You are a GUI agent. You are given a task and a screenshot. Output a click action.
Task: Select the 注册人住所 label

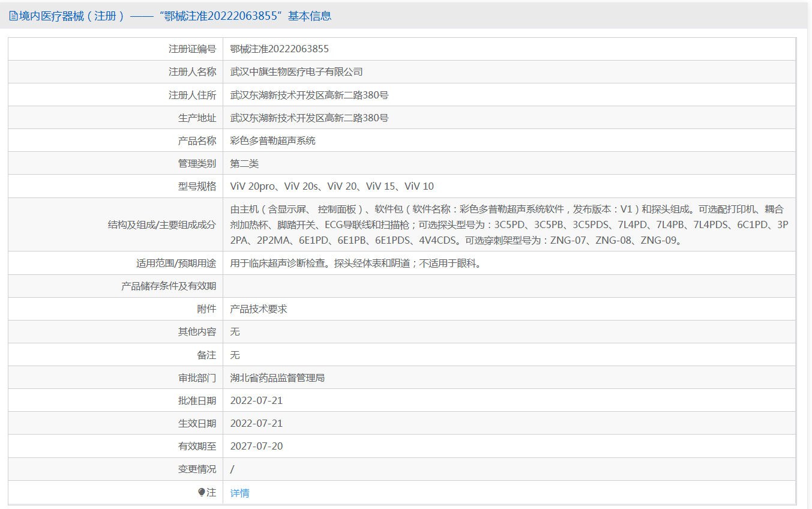pos(192,95)
